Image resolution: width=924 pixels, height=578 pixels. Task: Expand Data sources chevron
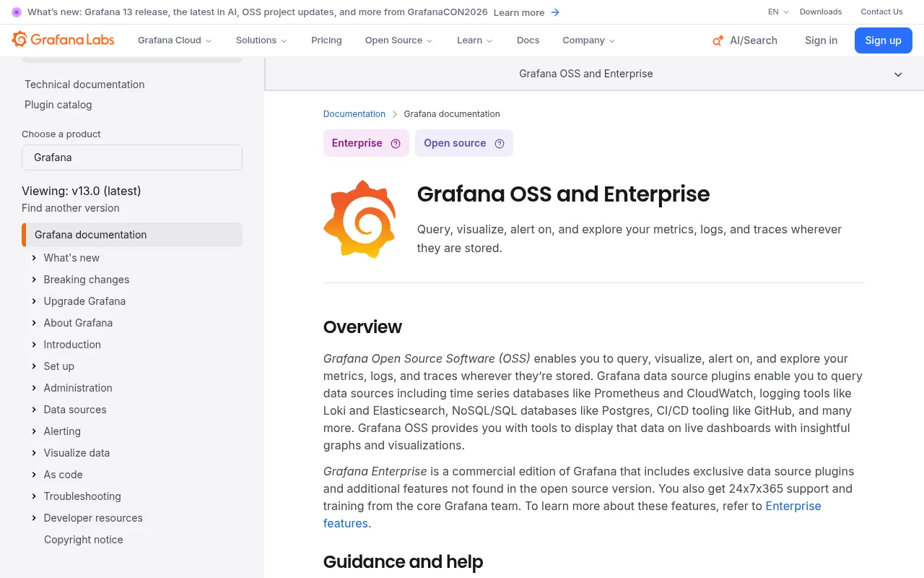[x=34, y=410]
